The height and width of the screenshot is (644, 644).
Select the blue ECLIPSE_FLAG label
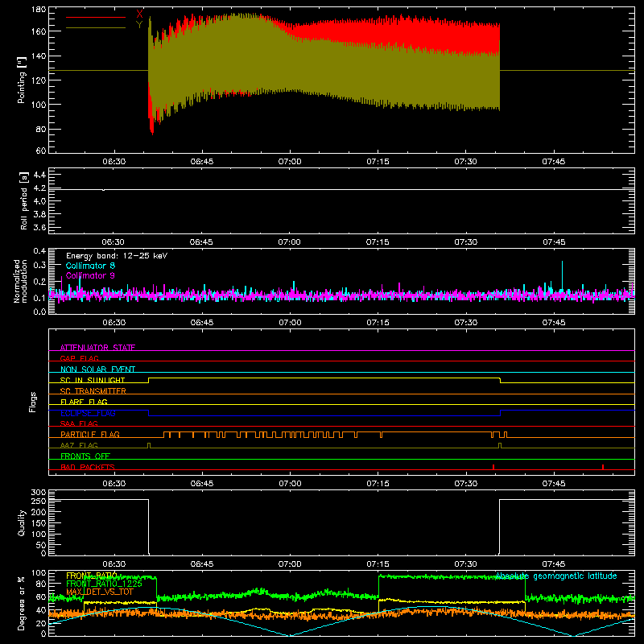coord(88,413)
